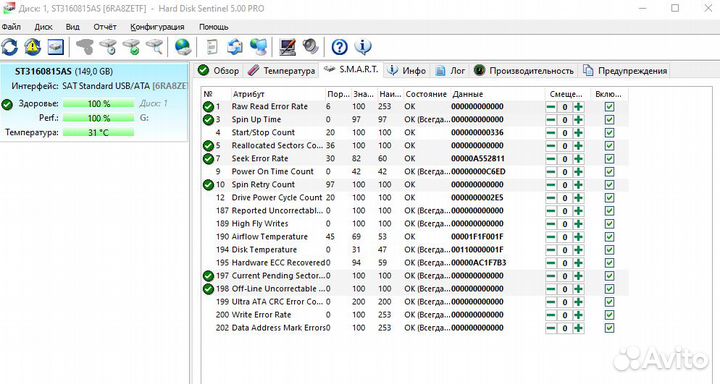Click the send email report icon
This screenshot has height=384, width=720.
click(235, 47)
